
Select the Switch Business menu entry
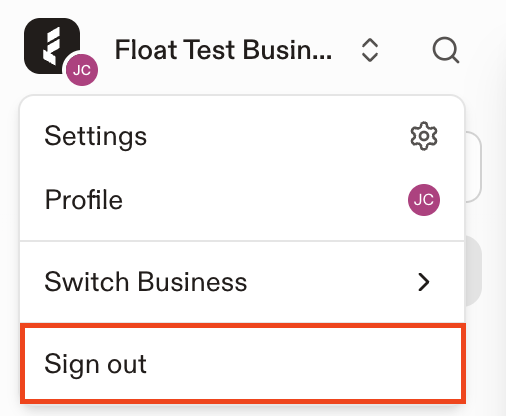pos(242,282)
